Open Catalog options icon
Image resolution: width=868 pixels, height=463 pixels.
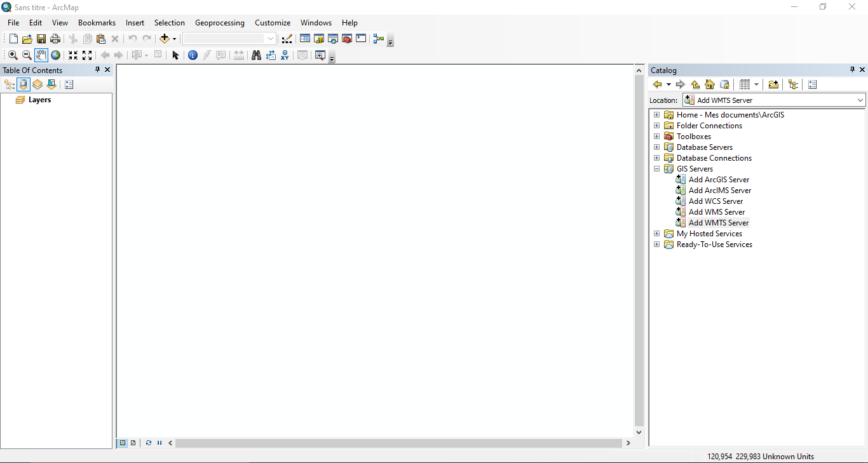(812, 84)
